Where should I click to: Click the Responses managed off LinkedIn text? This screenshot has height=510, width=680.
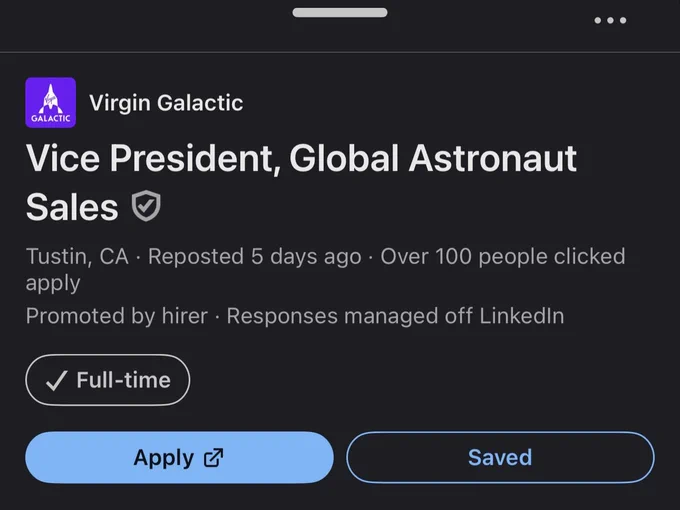pyautogui.click(x=396, y=316)
